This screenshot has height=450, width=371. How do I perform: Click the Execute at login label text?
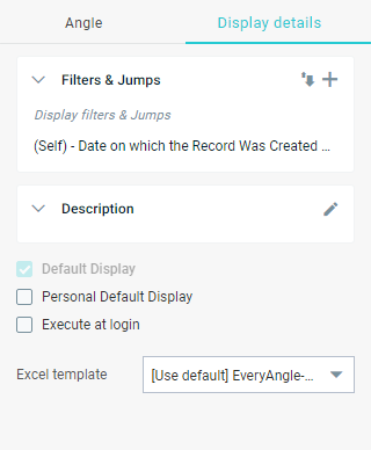[x=91, y=325]
